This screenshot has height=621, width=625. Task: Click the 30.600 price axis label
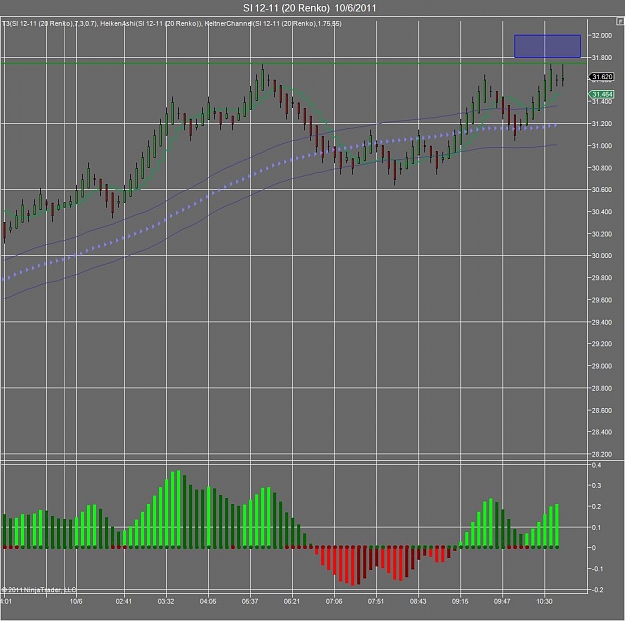[x=601, y=190]
